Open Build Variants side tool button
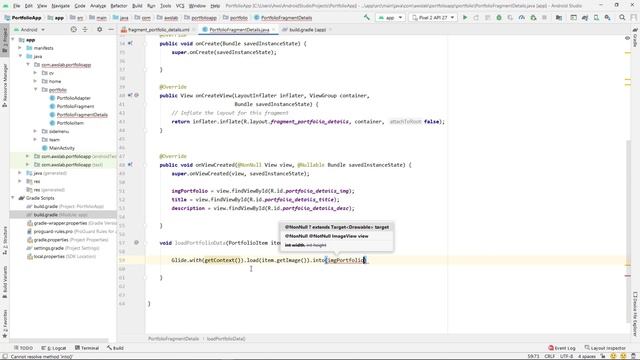This screenshot has height=360, width=640. 4,282
